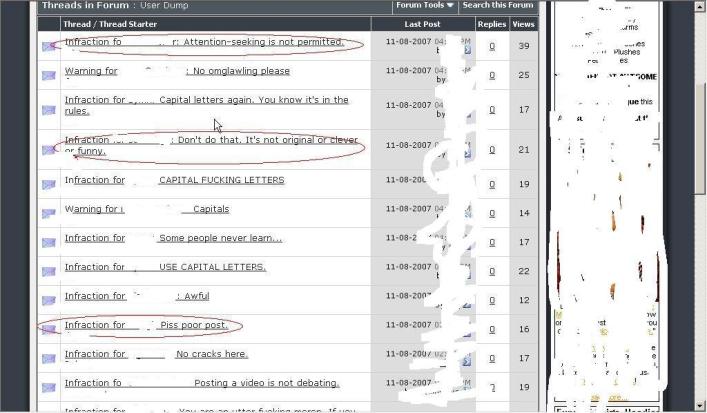Open 'USE CAPITAL LETTERS.' thread
Screen dimensions: 707x413
coord(212,267)
